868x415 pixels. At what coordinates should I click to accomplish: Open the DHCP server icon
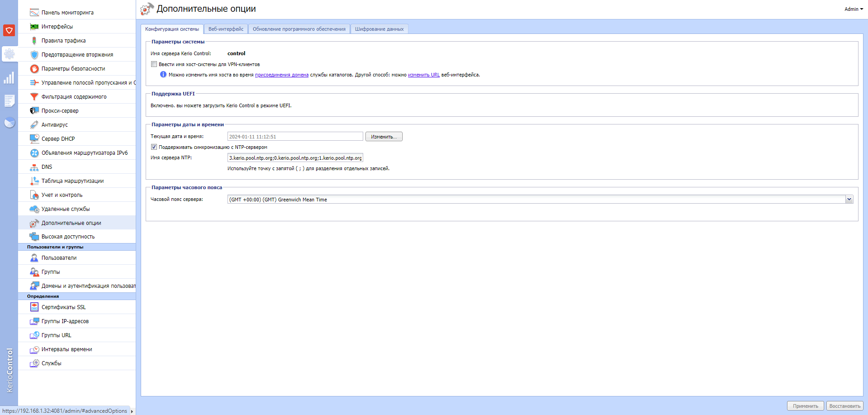click(x=34, y=139)
